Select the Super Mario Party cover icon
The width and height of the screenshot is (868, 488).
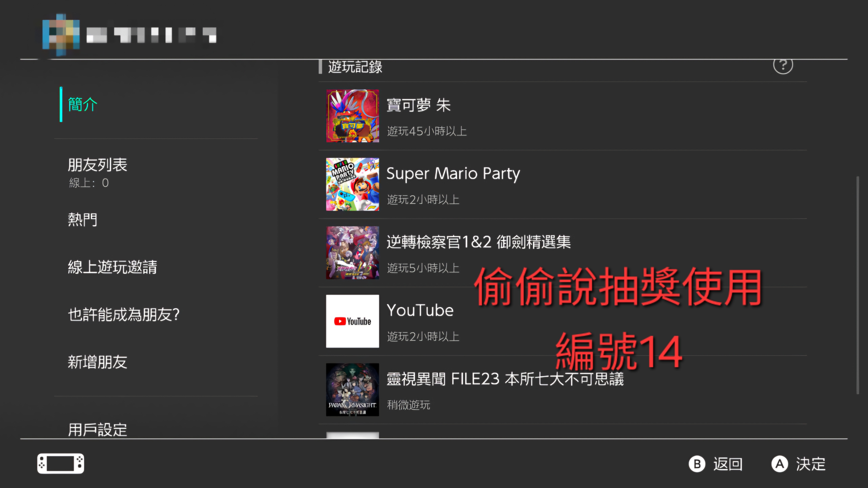point(352,184)
